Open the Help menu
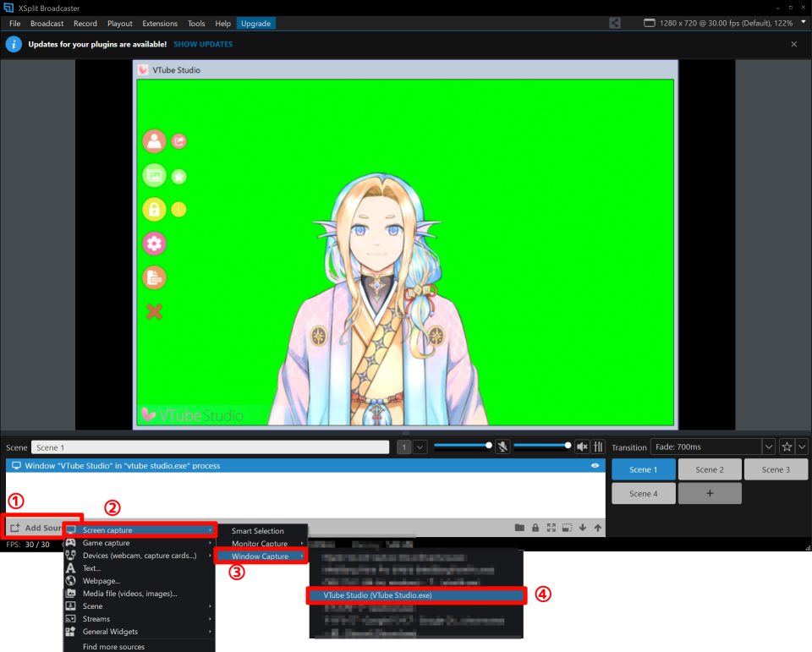Image resolution: width=812 pixels, height=652 pixels. pyautogui.click(x=222, y=24)
